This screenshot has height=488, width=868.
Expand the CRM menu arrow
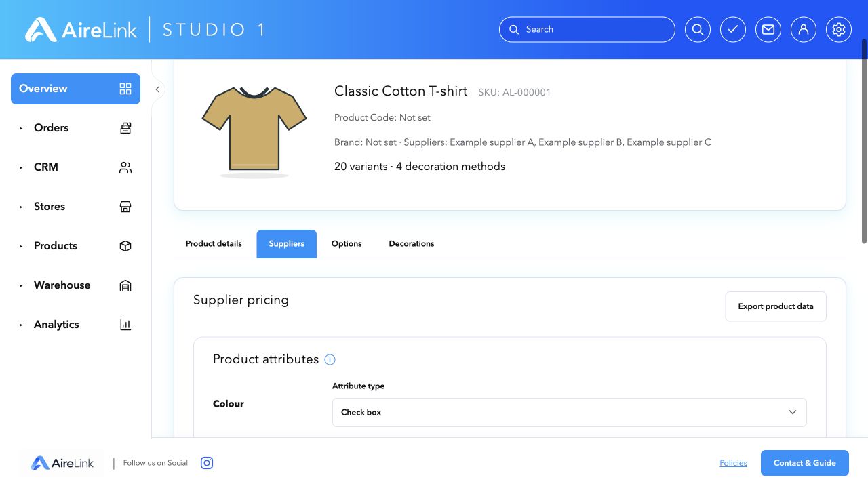point(21,167)
